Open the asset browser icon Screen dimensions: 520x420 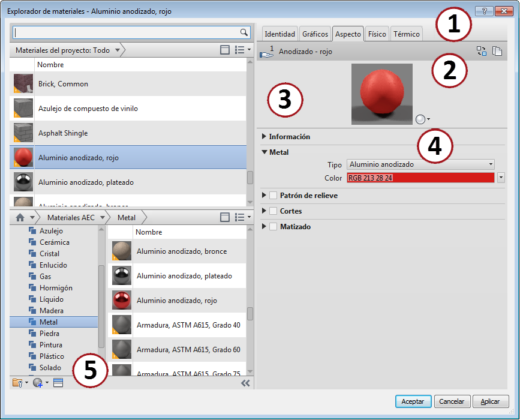pyautogui.click(x=58, y=383)
